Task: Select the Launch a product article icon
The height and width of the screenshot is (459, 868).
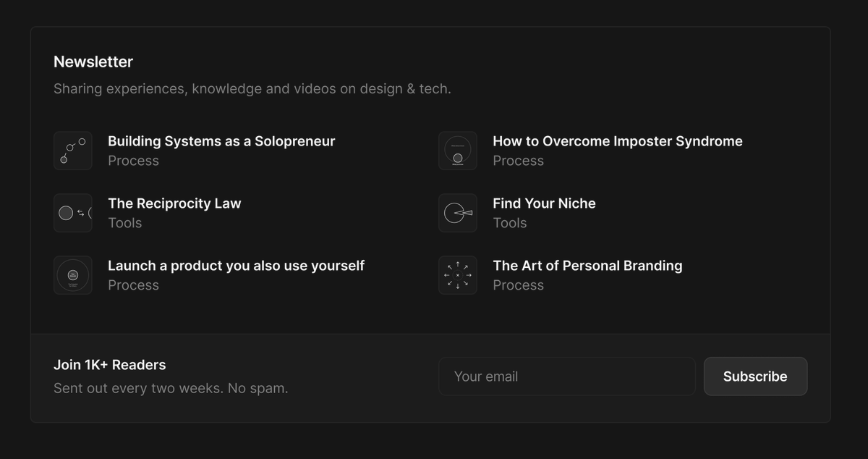Action: (x=73, y=275)
